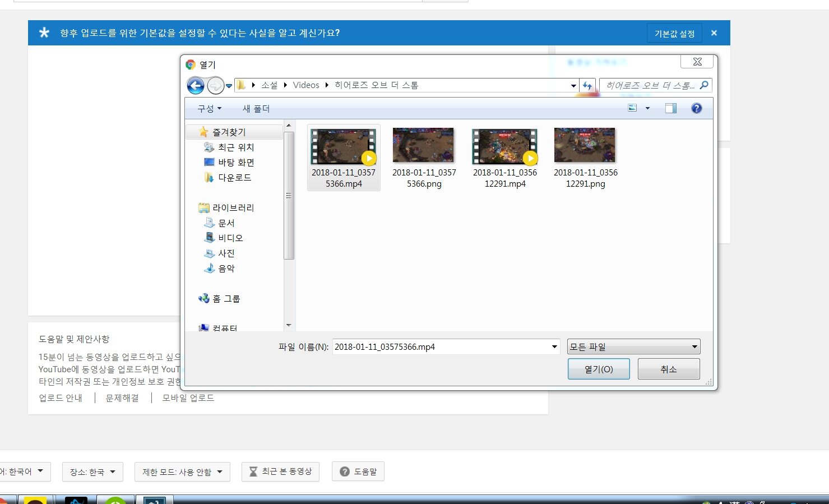This screenshot has height=504, width=829.
Task: Click the Chrome icon in the dialog title
Action: [191, 64]
